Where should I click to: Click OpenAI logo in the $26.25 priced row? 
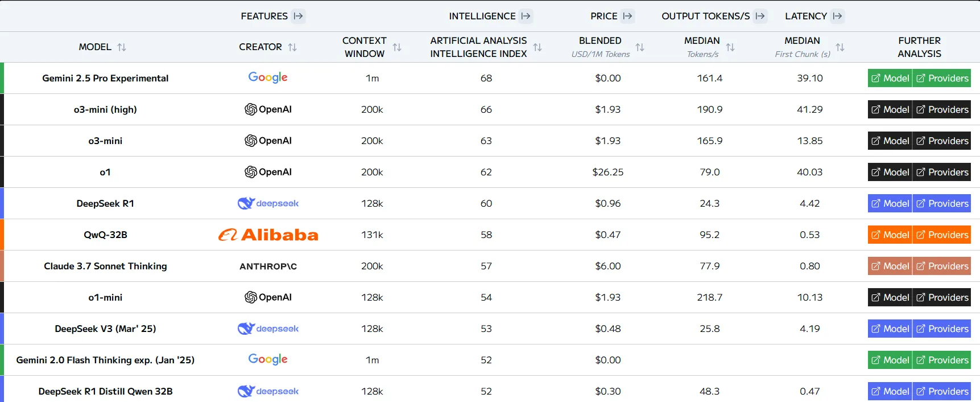tap(268, 172)
